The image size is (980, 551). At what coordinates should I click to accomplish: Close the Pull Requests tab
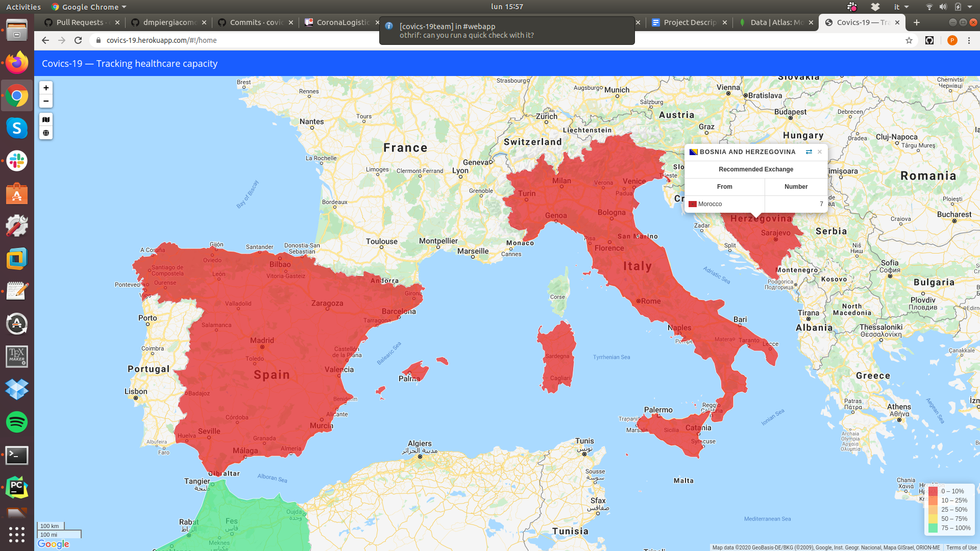[117, 22]
